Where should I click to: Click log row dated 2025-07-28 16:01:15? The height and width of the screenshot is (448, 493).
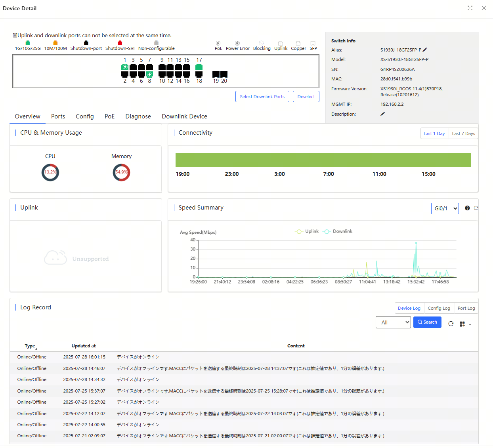click(244, 357)
